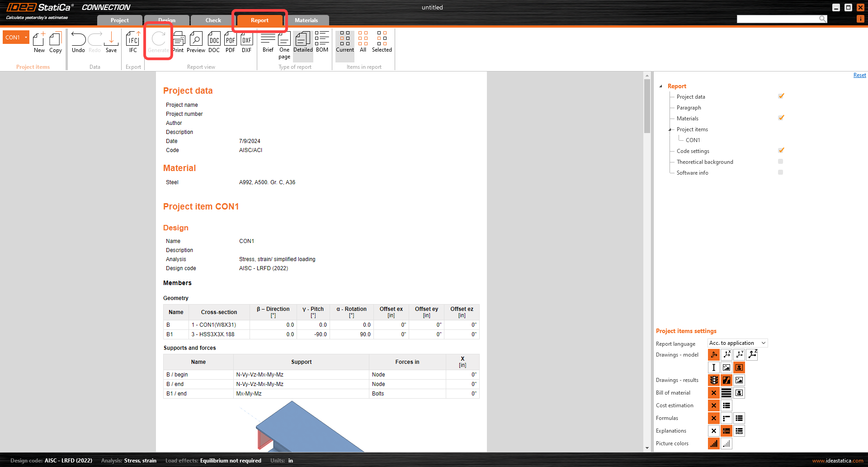The width and height of the screenshot is (868, 467).
Task: Enable the Software info section
Action: pos(781,172)
